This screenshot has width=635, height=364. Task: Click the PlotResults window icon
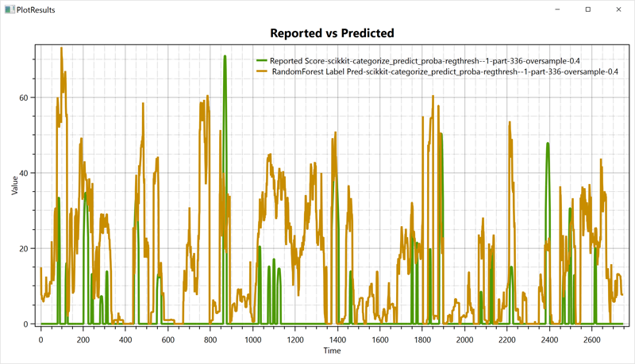coord(10,10)
